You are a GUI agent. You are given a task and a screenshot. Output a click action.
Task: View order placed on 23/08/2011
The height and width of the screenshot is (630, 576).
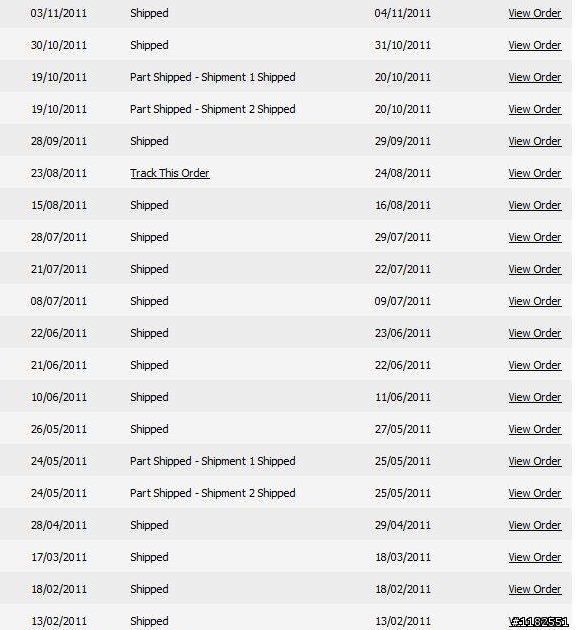tap(535, 173)
